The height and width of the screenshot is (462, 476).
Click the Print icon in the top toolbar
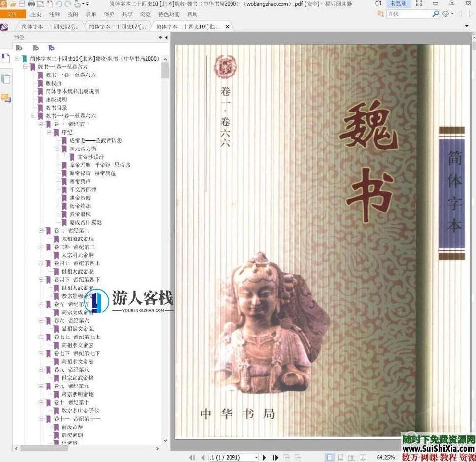pos(30,4)
